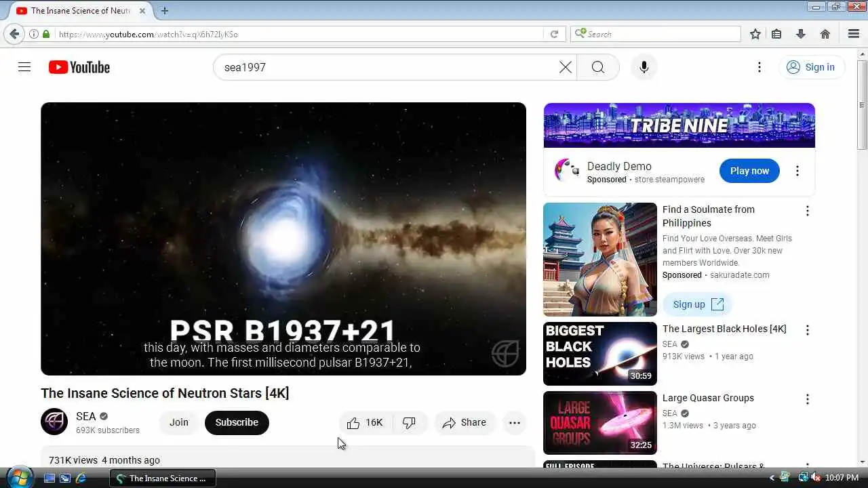This screenshot has height=488, width=868.
Task: Show bookmarks list icon in toolbar
Action: (x=776, y=34)
